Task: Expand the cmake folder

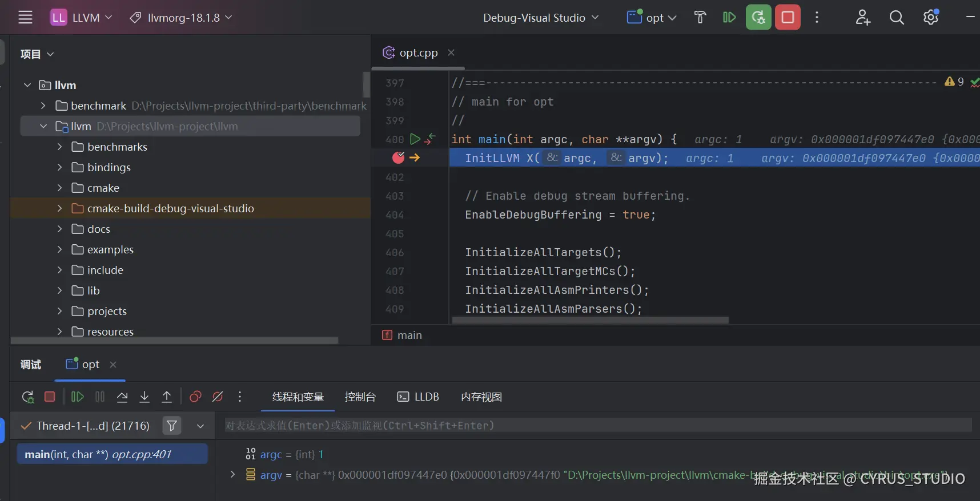Action: click(59, 188)
